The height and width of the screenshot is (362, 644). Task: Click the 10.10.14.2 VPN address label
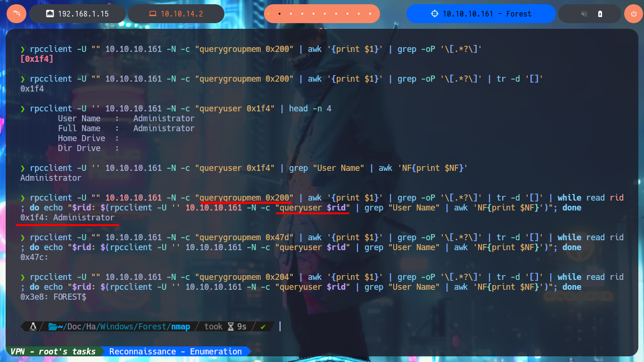click(x=182, y=14)
